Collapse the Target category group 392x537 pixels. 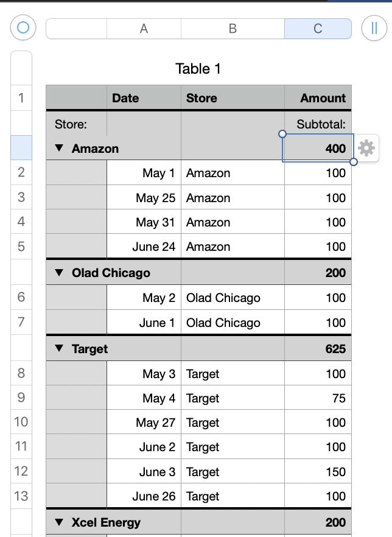tap(59, 349)
